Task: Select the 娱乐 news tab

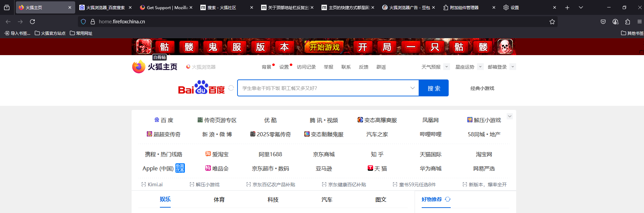Action: click(x=165, y=199)
